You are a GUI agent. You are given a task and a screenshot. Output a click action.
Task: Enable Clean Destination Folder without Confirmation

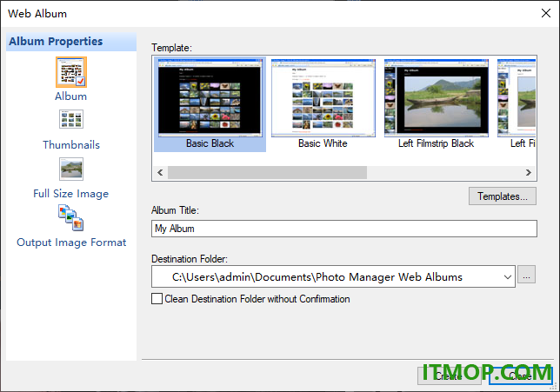(x=157, y=299)
